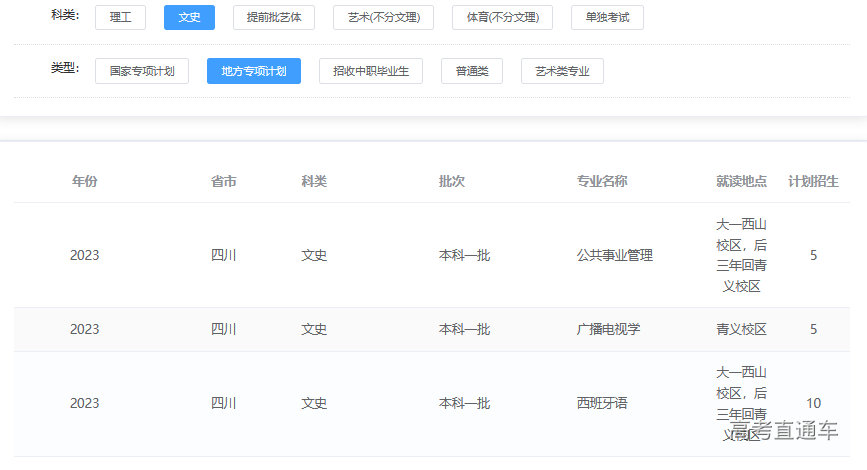Click the 批次 column header

click(452, 181)
